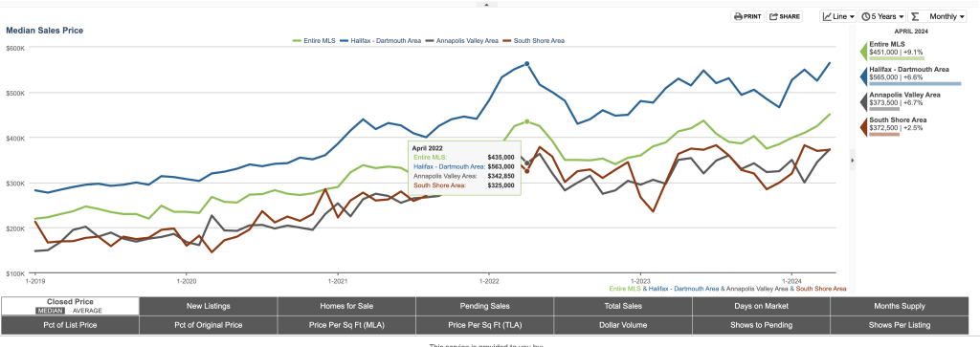This screenshot has height=347, width=980.
Task: Click the PRINT button
Action: [747, 17]
